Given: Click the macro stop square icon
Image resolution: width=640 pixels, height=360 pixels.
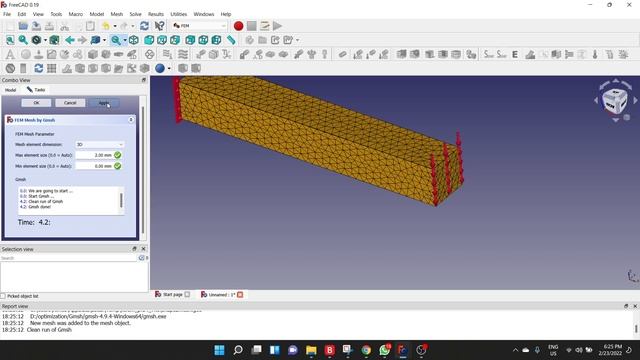Looking at the screenshot, I should (251, 26).
